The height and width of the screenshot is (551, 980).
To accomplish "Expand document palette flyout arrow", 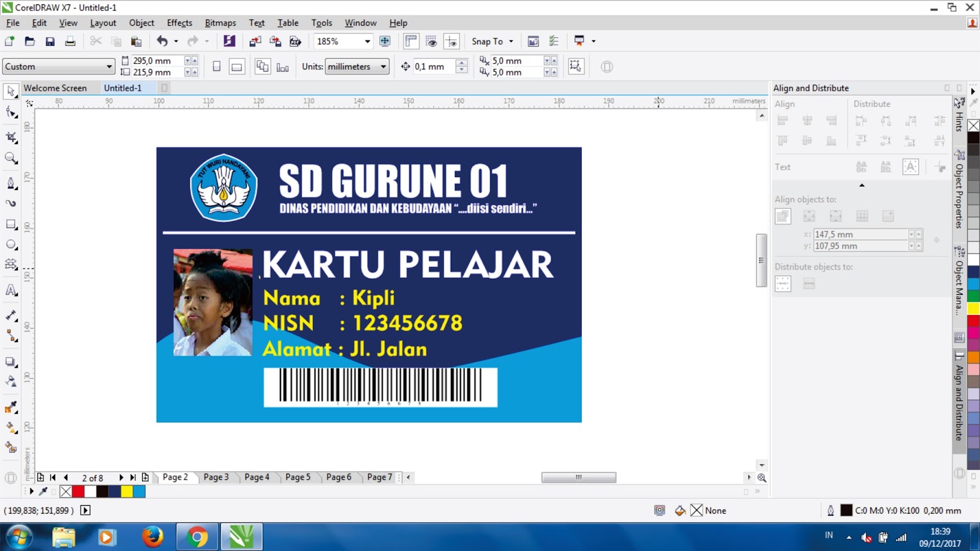I will (31, 492).
